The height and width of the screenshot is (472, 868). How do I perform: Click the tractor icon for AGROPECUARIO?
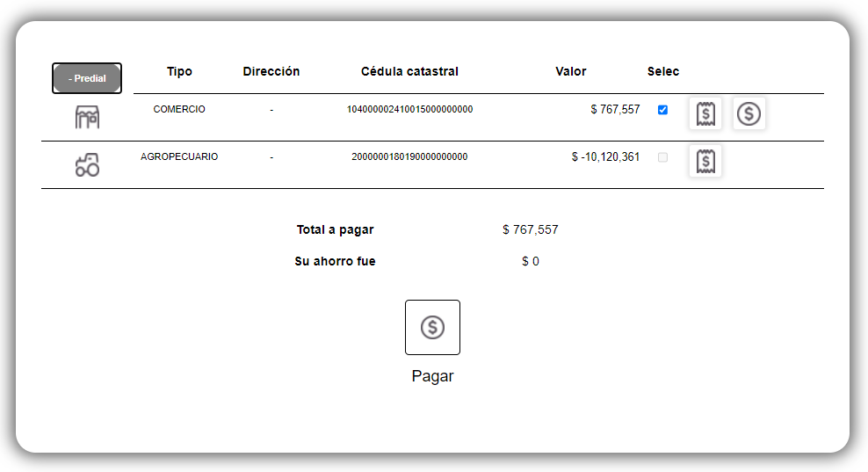(x=87, y=165)
